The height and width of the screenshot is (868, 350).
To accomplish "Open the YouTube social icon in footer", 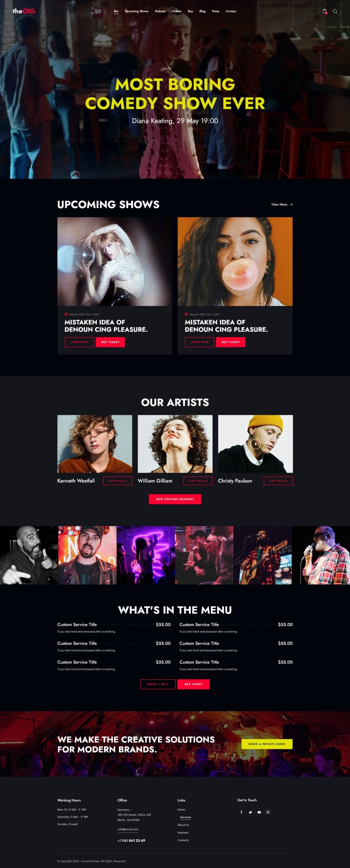I will (x=259, y=812).
